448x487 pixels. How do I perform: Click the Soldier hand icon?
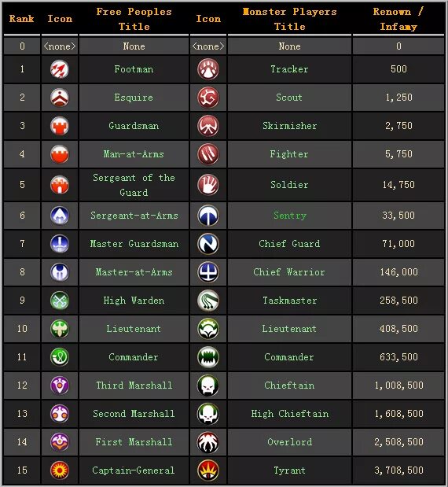208,184
